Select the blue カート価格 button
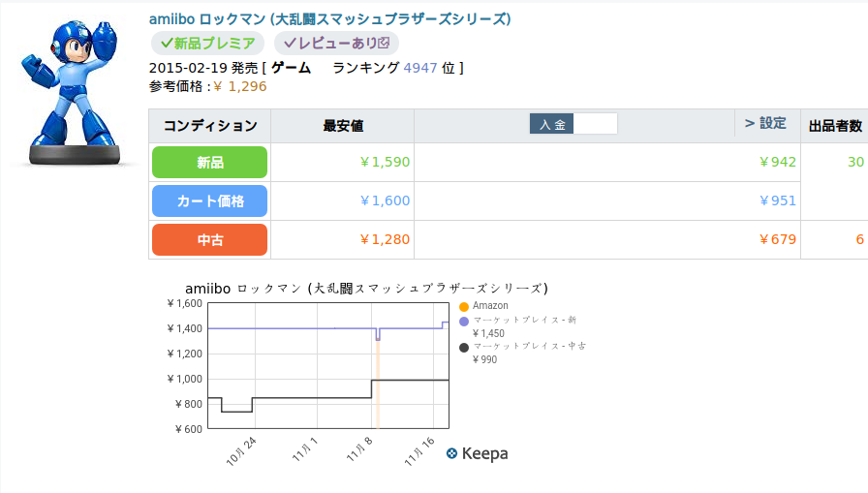 pyautogui.click(x=209, y=201)
